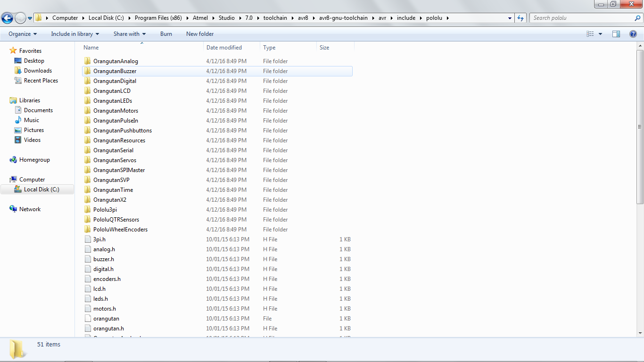Open the Share with dropdown
The height and width of the screenshot is (362, 644).
pos(130,34)
